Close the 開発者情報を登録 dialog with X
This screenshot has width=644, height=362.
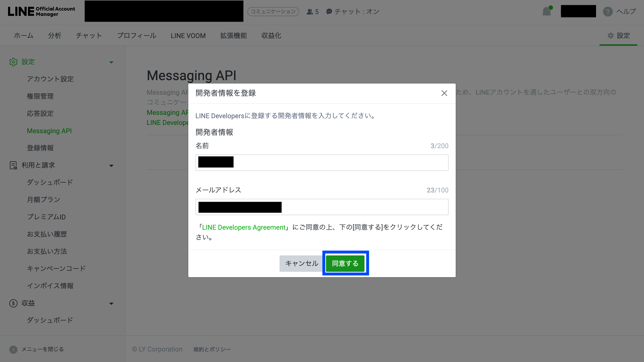(444, 93)
